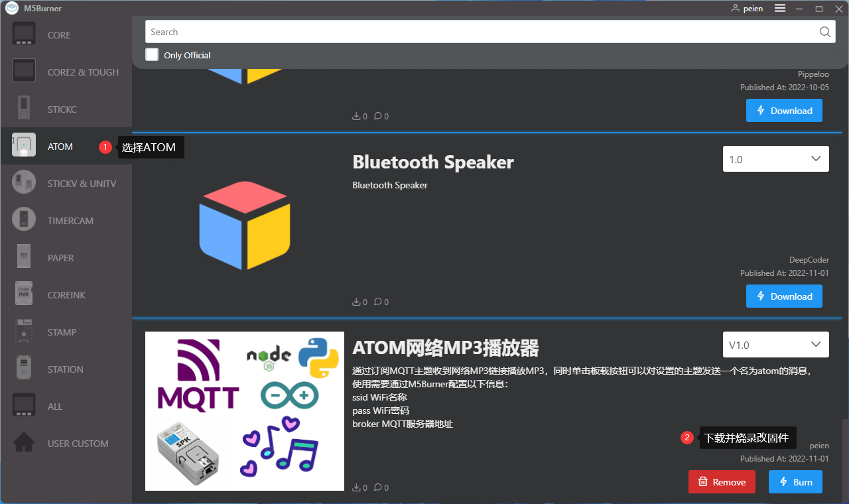
Task: View comments count on Bluetooth Speaker
Action: pyautogui.click(x=381, y=302)
